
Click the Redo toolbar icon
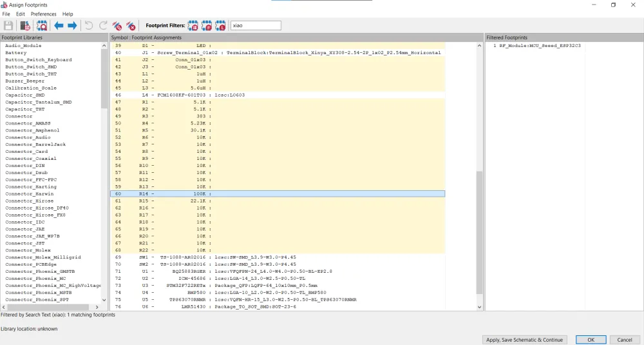coord(103,26)
